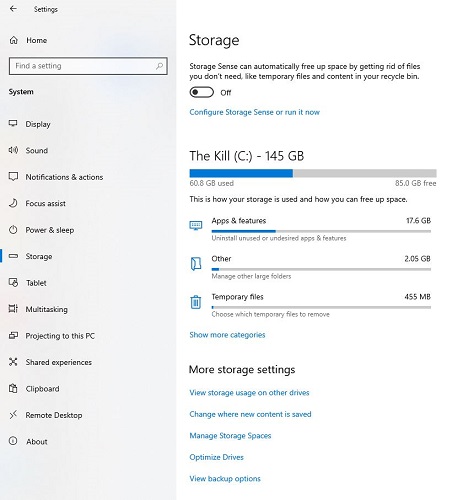Open the About page
The height and width of the screenshot is (500, 452).
pyautogui.click(x=37, y=442)
